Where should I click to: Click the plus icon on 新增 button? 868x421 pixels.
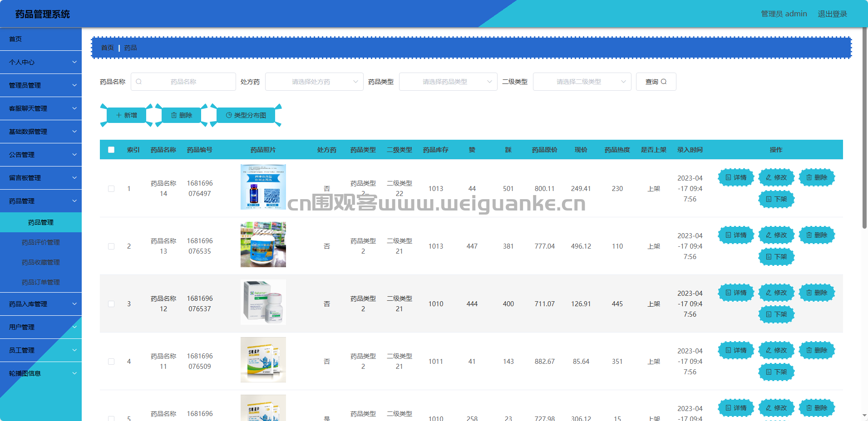pos(119,115)
